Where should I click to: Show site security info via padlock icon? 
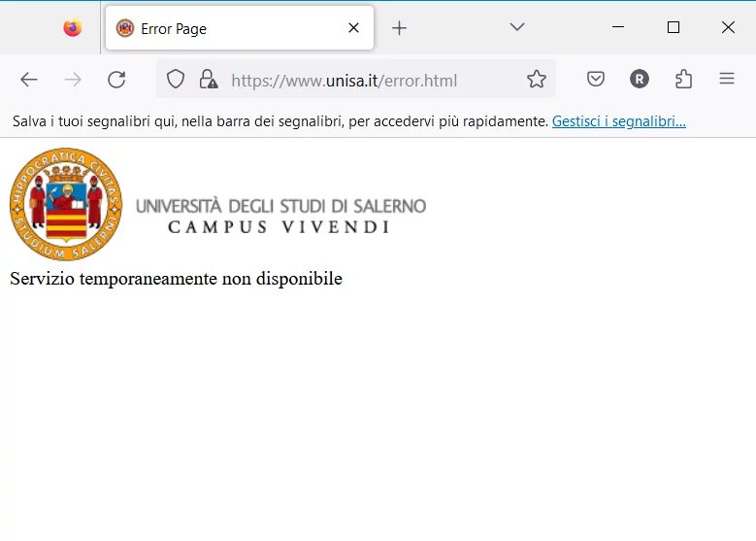point(208,80)
